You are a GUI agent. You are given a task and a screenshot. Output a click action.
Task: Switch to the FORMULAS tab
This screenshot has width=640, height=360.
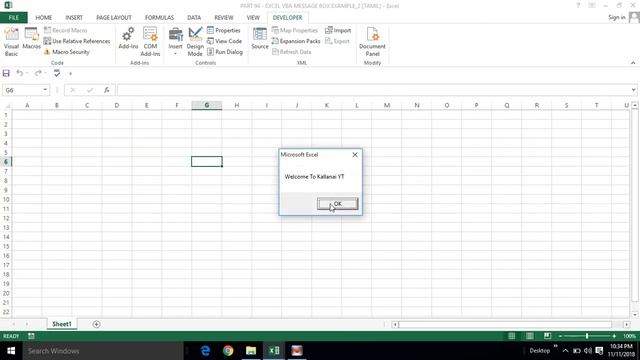pyautogui.click(x=159, y=18)
